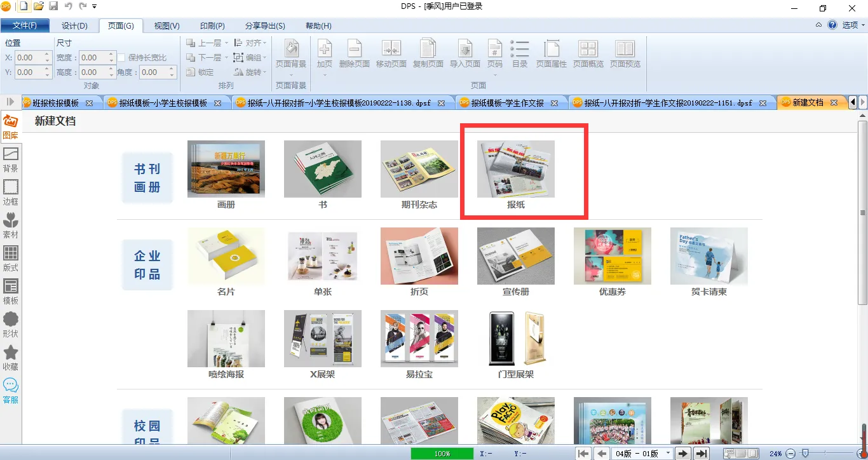Enable the 保持长宽比 checkbox
This screenshot has width=868, height=460.
click(121, 58)
